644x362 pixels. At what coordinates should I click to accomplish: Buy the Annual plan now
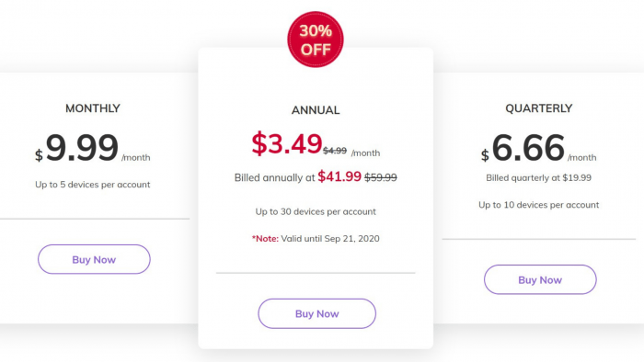tap(316, 313)
